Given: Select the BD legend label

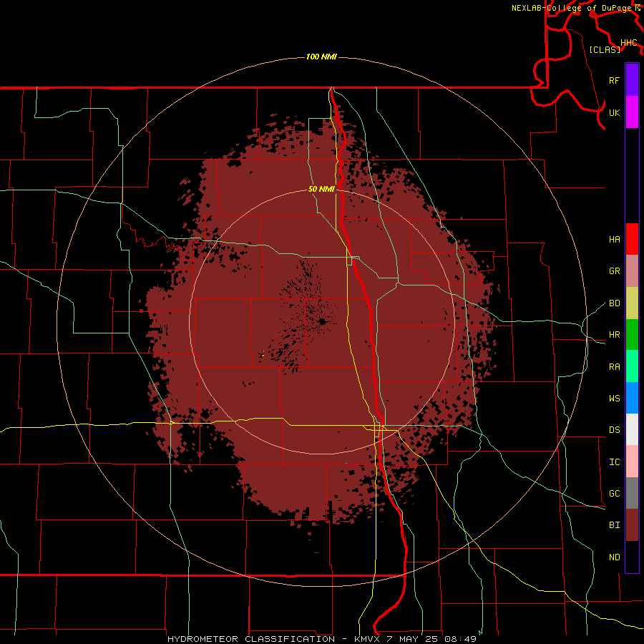Looking at the screenshot, I should tap(614, 303).
